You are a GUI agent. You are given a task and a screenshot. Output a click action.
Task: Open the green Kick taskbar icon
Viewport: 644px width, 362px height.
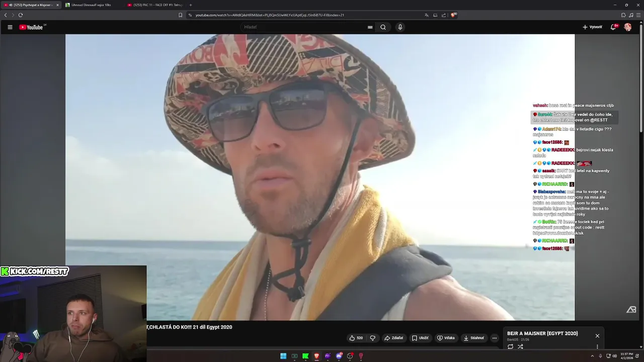pos(305,356)
